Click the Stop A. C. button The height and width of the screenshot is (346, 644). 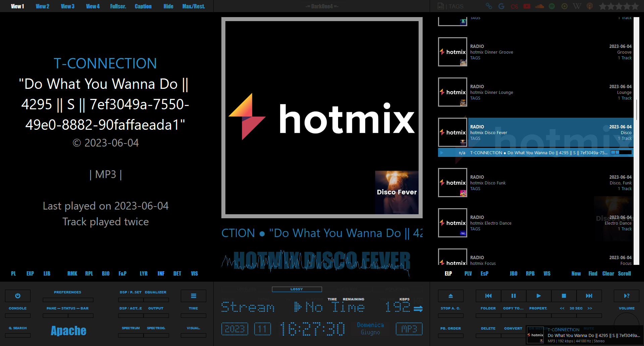click(x=450, y=308)
